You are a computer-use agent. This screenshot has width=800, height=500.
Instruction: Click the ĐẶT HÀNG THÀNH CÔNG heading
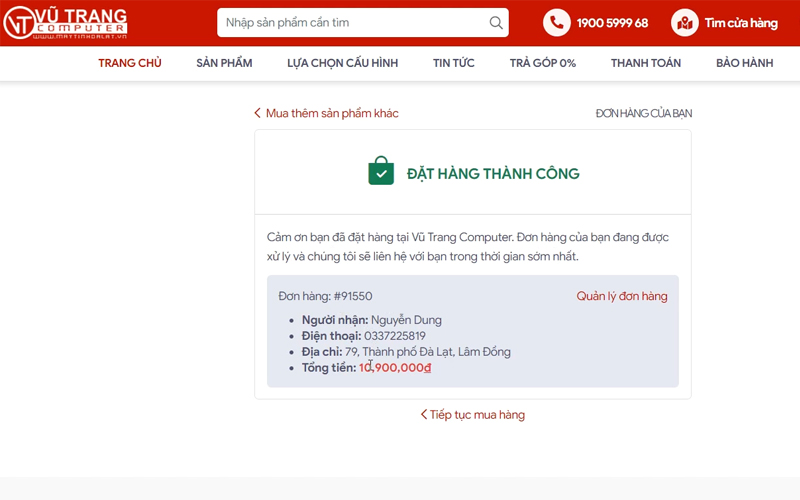pos(493,173)
